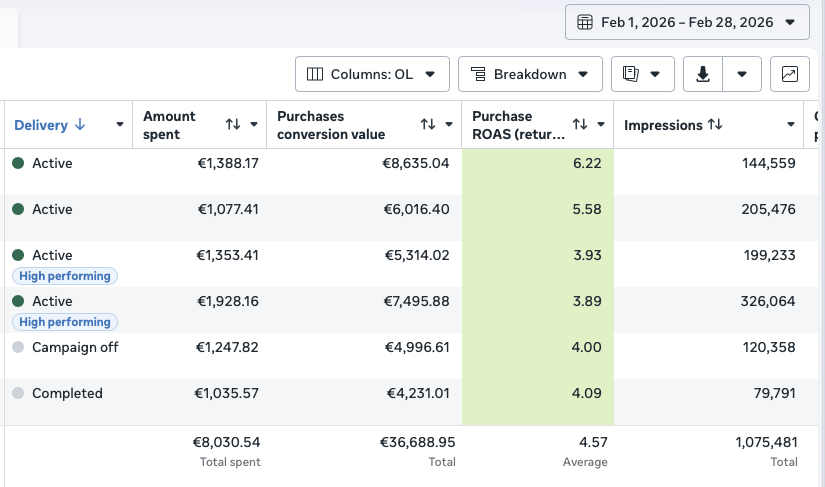This screenshot has width=825, height=487.
Task: Open the Breakdown dropdown menu
Action: coord(530,74)
